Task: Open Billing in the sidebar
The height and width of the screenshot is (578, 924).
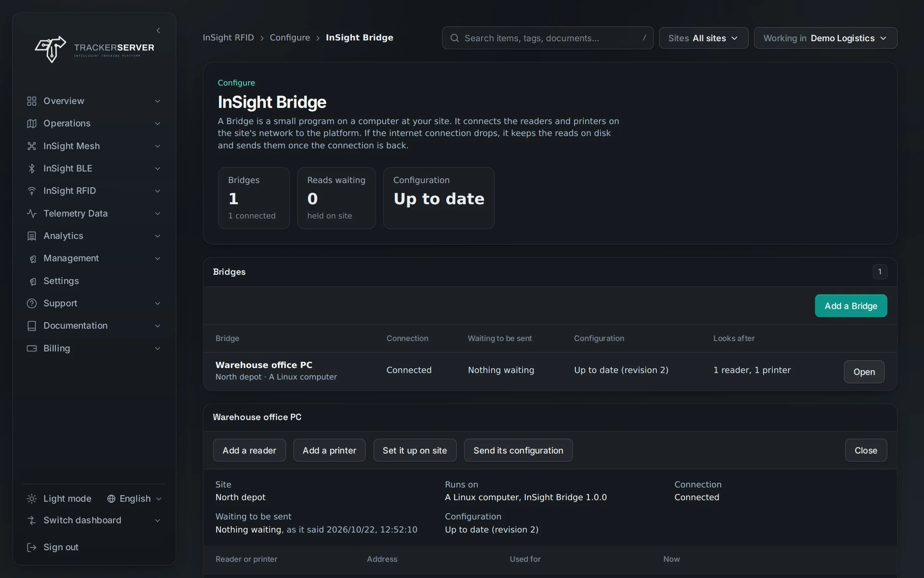Action: click(x=94, y=348)
